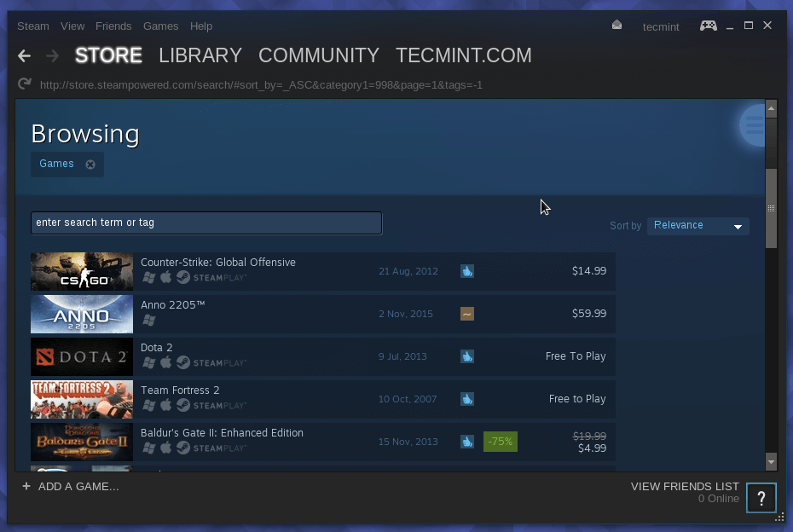
Task: Click Windows icon under Anno 2205
Action: [148, 320]
